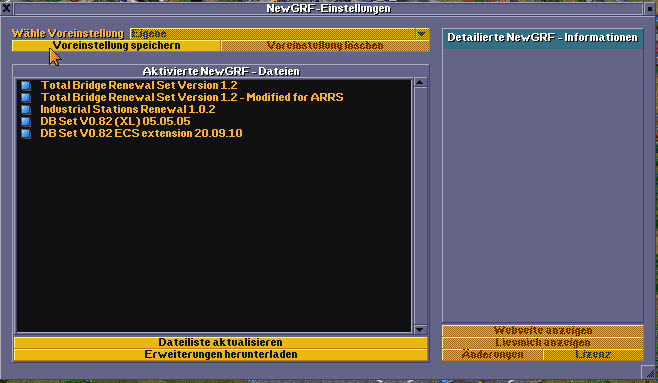Click the list scrollbar up arrow

tap(420, 82)
